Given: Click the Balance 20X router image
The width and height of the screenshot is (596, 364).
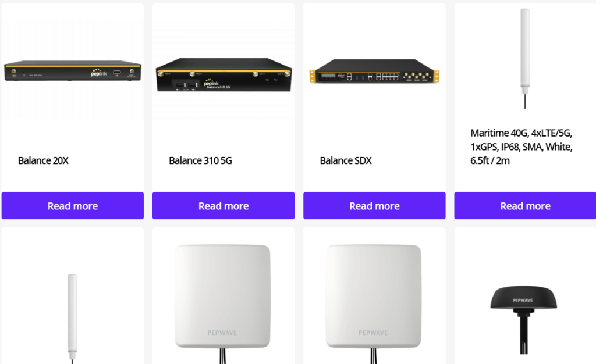Looking at the screenshot, I should 72,71.
